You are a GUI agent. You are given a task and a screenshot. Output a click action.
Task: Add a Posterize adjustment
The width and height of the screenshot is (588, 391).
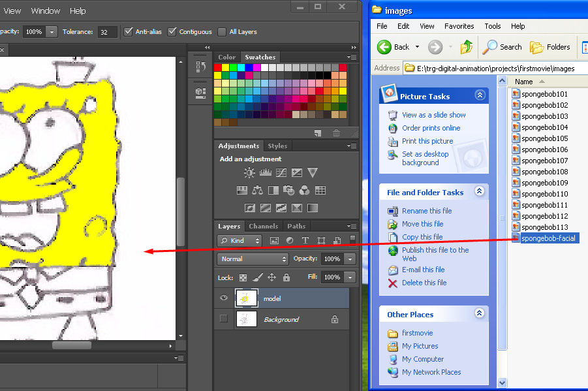(x=266, y=208)
